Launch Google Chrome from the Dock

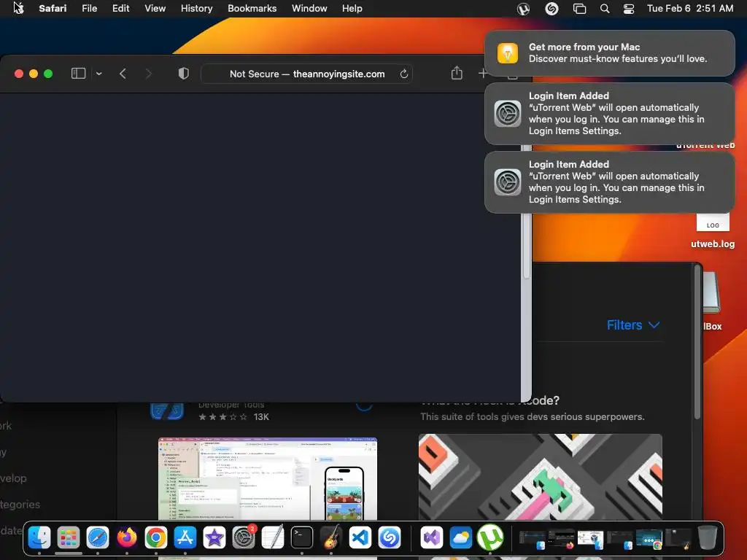(x=156, y=537)
